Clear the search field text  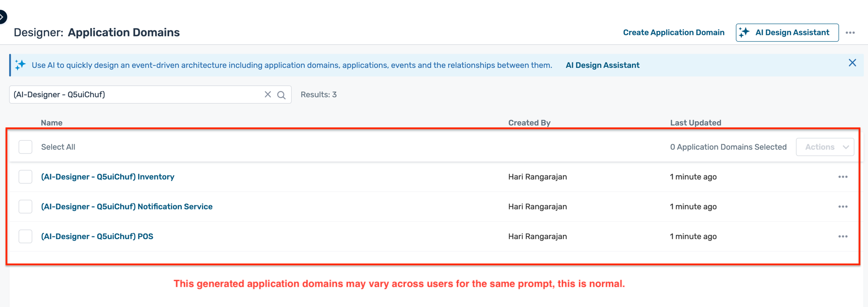coord(268,94)
